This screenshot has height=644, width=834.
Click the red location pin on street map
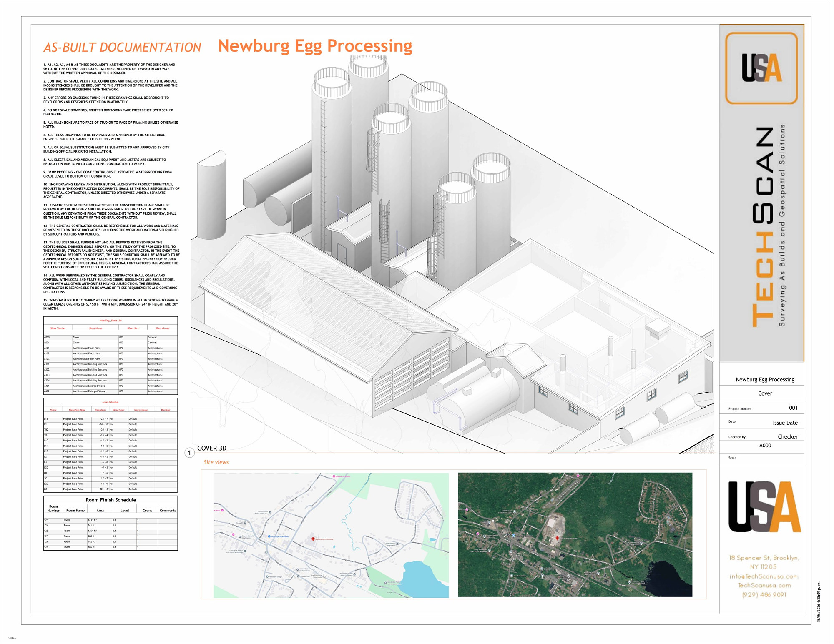(x=313, y=539)
